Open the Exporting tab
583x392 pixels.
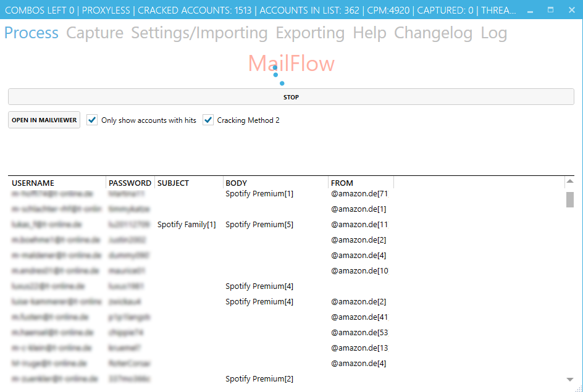click(x=310, y=33)
